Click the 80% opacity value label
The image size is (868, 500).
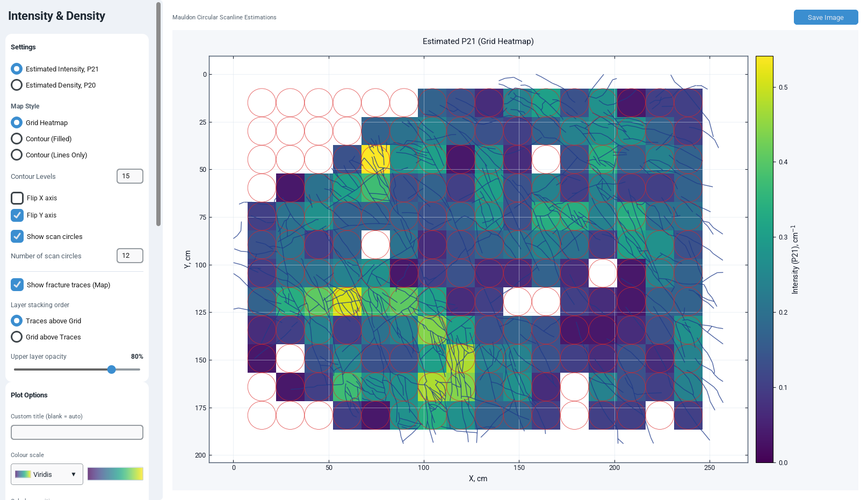pos(137,357)
